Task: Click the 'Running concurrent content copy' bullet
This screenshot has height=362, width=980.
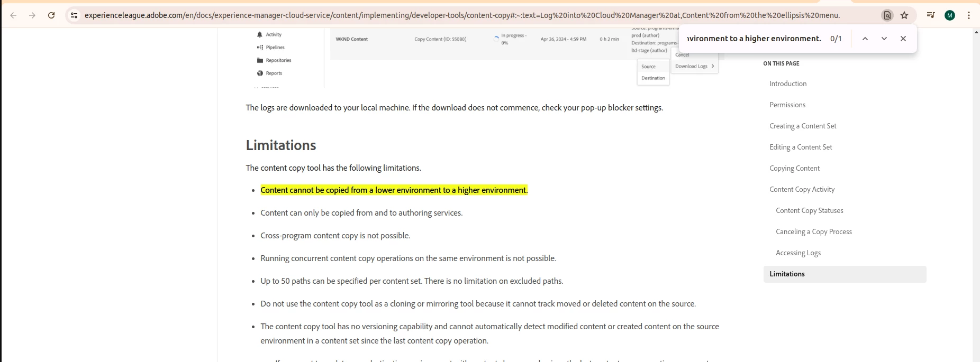Action: pos(408,258)
